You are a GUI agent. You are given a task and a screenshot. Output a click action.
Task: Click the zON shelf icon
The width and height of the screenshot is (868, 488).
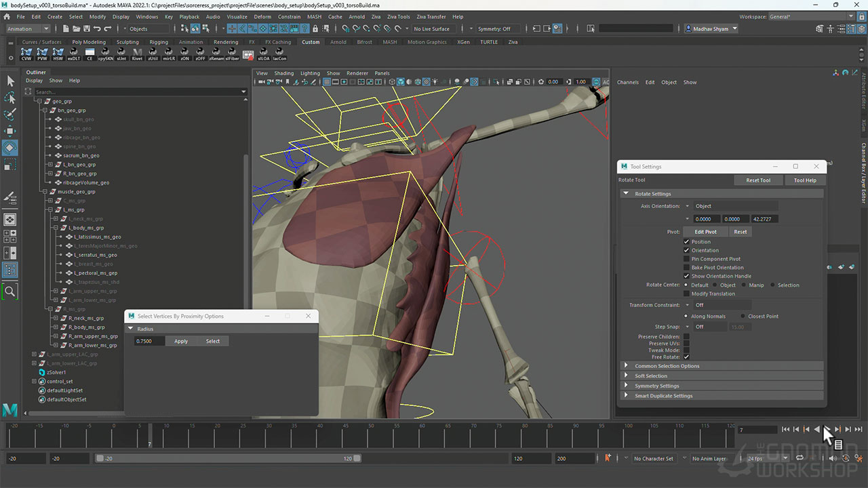pyautogui.click(x=184, y=54)
